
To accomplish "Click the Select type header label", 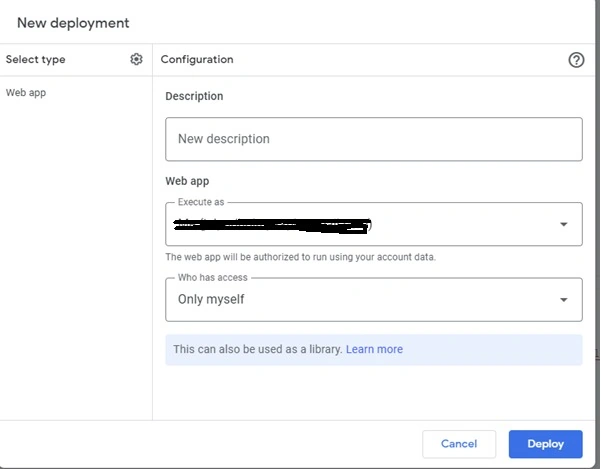I will coord(35,59).
